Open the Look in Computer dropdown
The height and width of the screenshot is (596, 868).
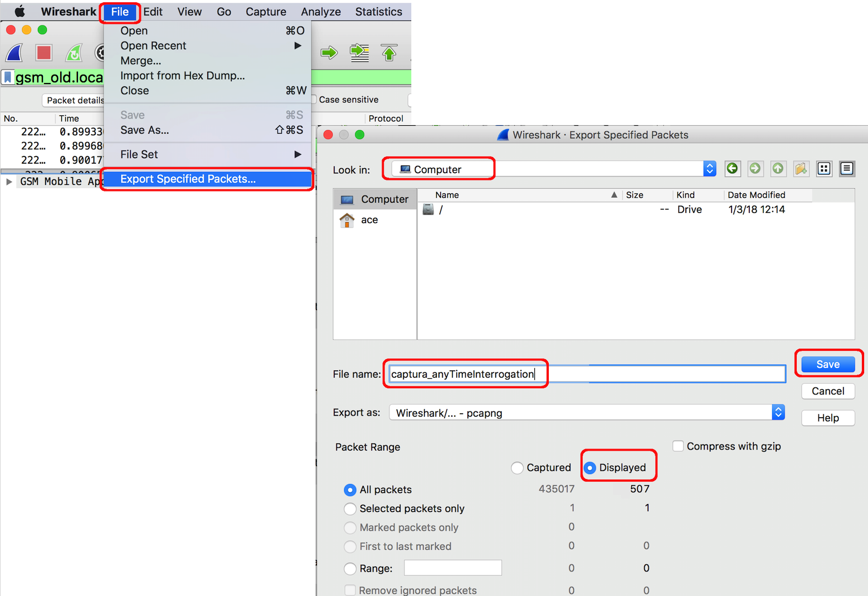554,169
